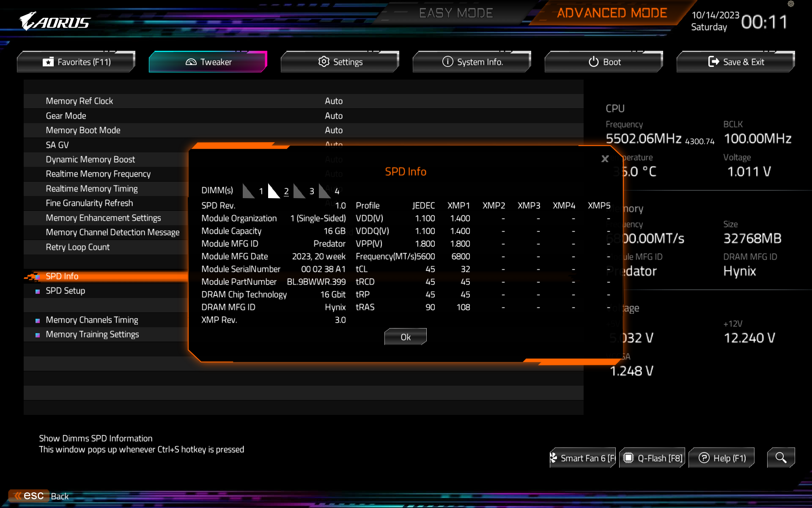Open the Save & Exit tab
Image resolution: width=812 pixels, height=508 pixels.
point(736,62)
